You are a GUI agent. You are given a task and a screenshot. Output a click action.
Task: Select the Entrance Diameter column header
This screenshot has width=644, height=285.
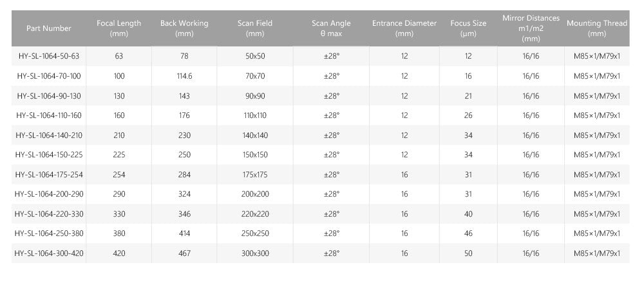click(x=404, y=28)
